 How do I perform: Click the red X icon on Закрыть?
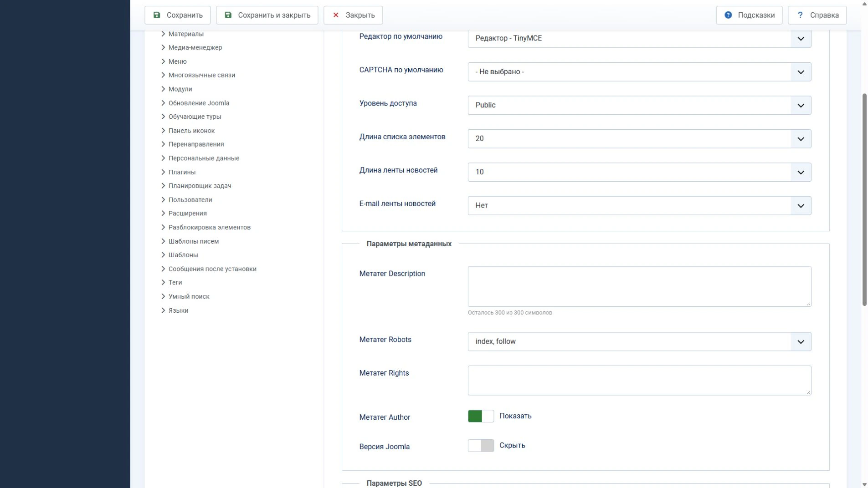336,15
